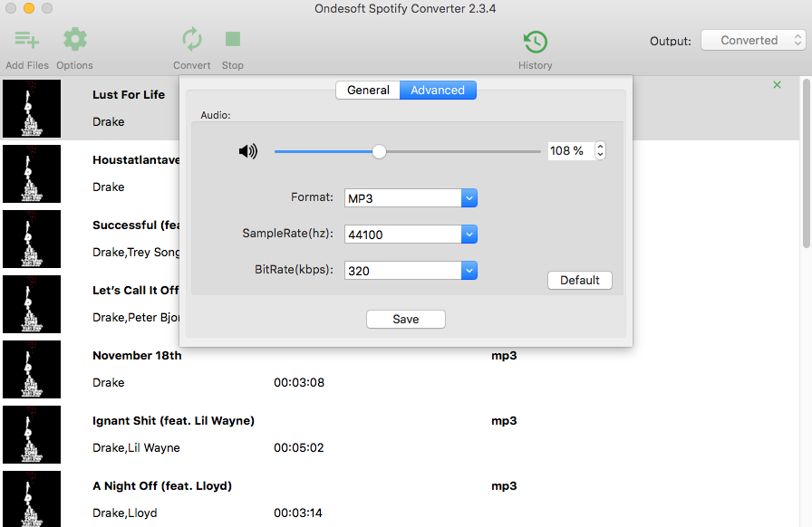
Task: Click mp3 format label for November 18th
Action: 504,356
